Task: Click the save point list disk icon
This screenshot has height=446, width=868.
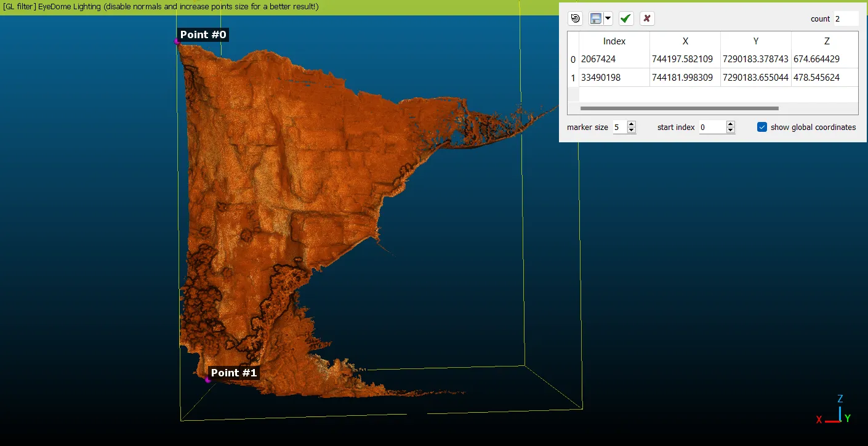Action: [595, 18]
